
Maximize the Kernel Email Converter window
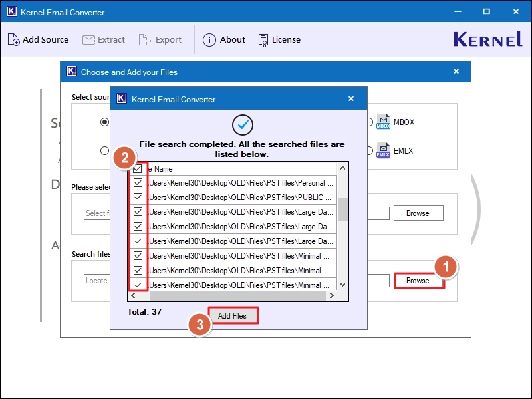tap(487, 11)
